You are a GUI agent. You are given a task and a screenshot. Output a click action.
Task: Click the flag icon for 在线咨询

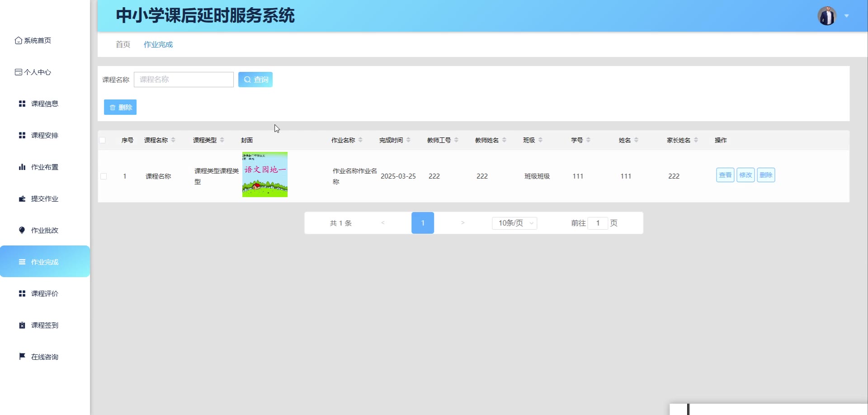coord(22,357)
